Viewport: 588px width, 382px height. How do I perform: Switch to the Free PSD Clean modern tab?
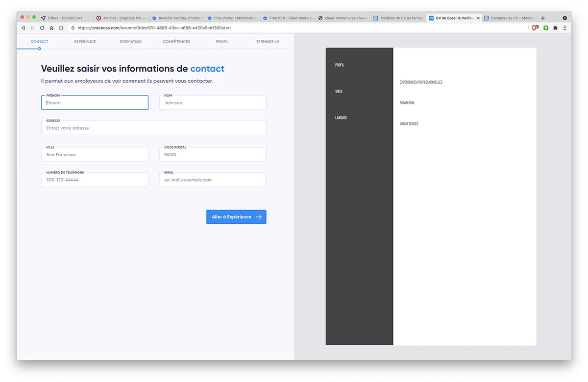tap(288, 18)
